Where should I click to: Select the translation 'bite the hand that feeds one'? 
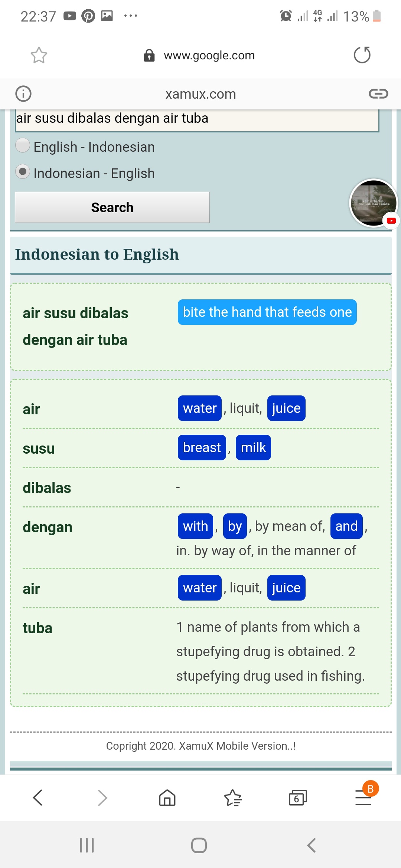[x=267, y=312]
